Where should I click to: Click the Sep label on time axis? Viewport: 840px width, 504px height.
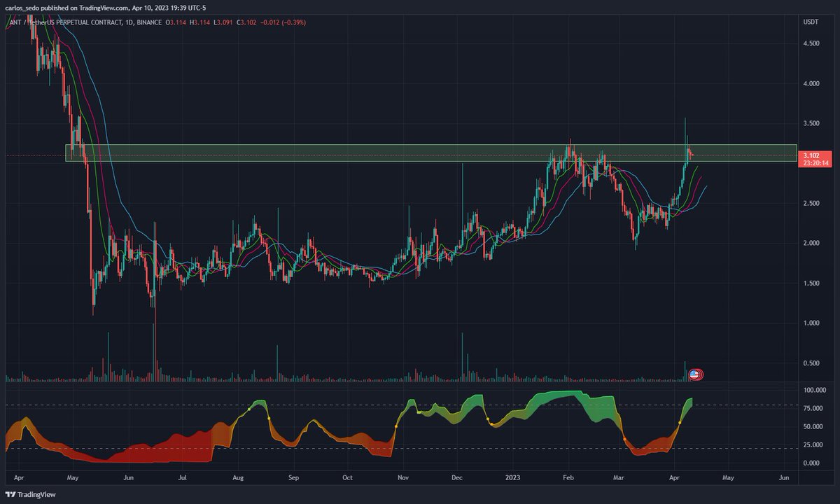click(x=293, y=477)
